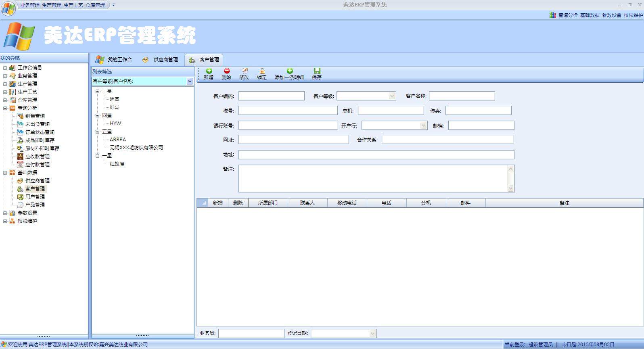Screen dimensions: 644x349
Task: Click the 业务员 input field
Action: [x=251, y=333]
